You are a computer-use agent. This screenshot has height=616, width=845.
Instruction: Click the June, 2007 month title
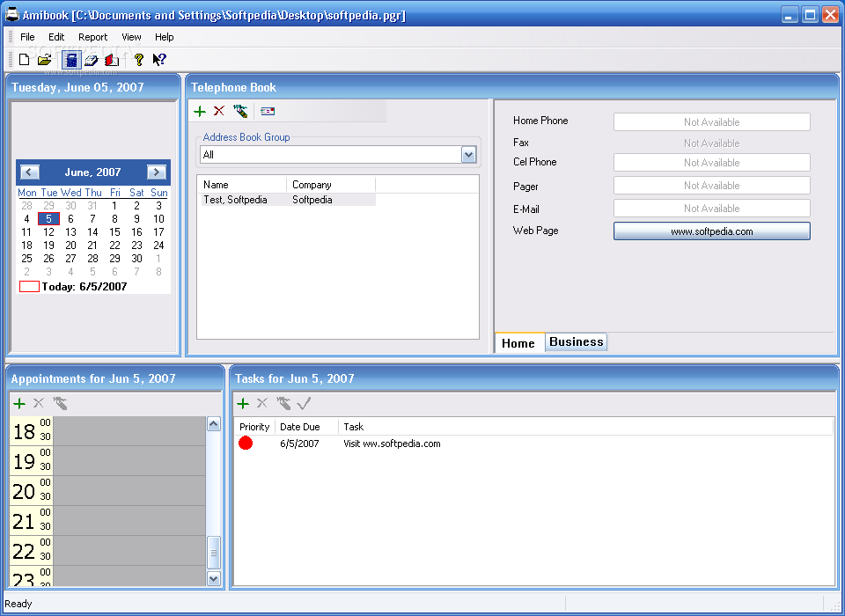[x=92, y=172]
